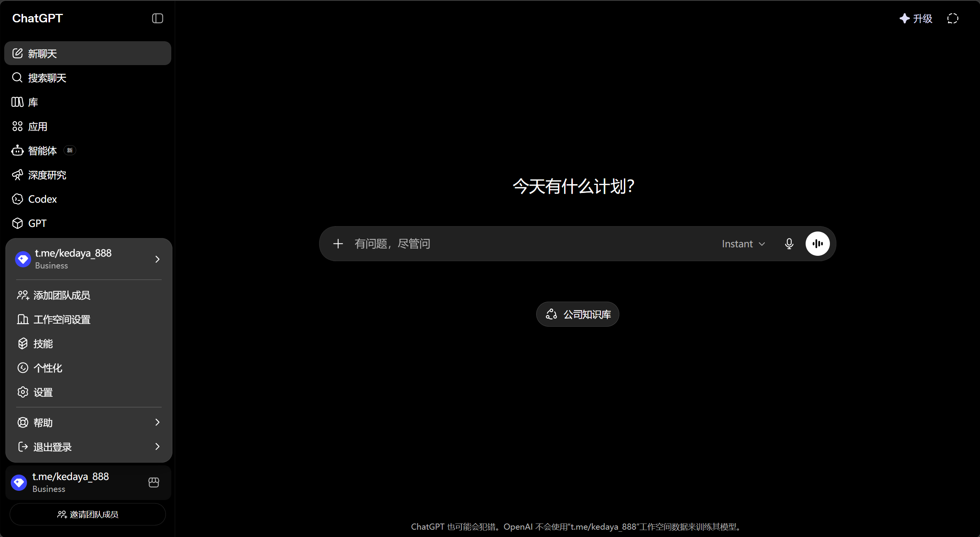Click the upgrade sparkle icon

905,18
